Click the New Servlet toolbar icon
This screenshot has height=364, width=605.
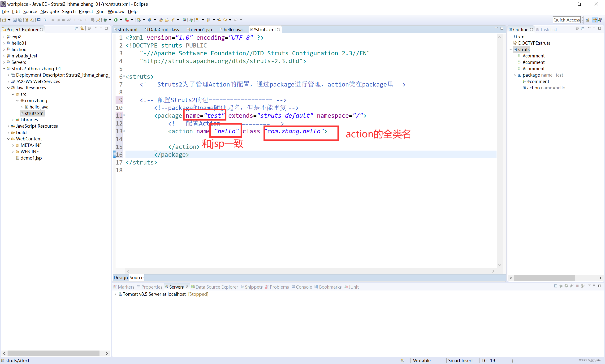click(150, 20)
